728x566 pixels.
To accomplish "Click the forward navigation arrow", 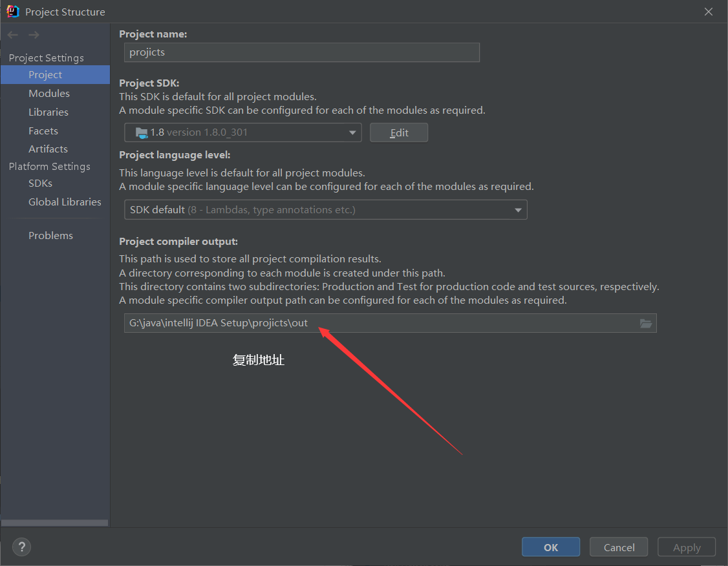I will 34,35.
